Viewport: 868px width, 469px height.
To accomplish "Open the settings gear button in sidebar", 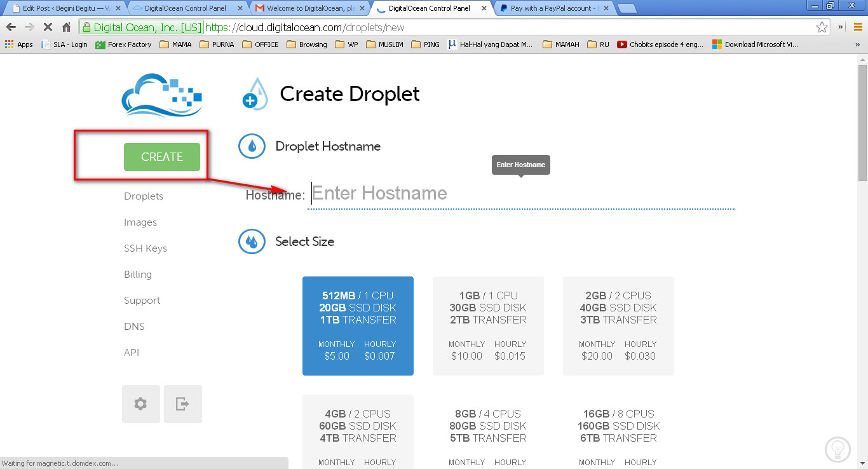I will tap(141, 404).
